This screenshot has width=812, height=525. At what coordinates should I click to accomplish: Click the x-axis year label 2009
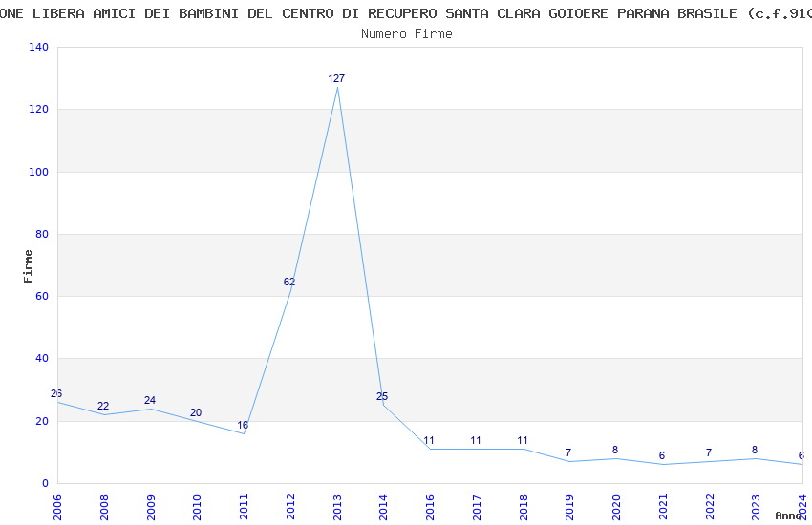point(151,508)
